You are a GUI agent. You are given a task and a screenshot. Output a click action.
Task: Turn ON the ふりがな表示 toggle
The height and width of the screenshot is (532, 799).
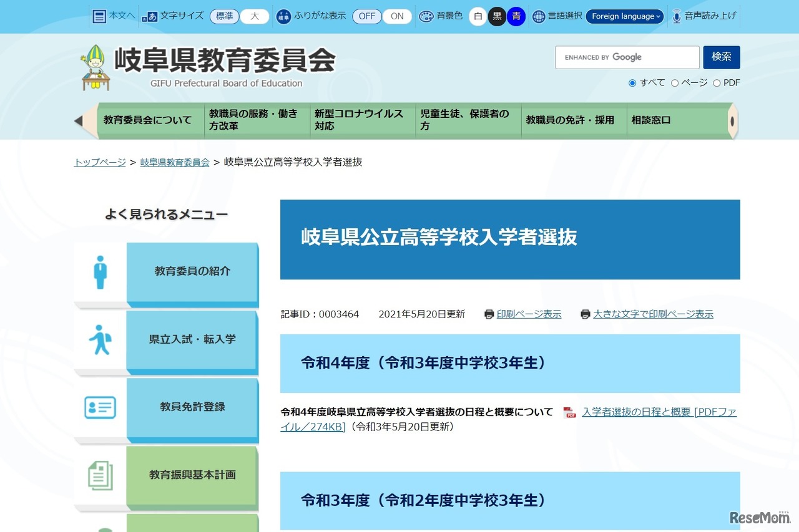coord(398,17)
